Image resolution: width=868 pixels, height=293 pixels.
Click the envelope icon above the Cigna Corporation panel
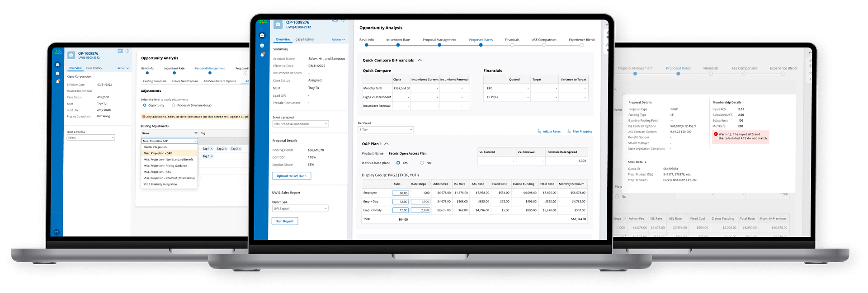click(x=120, y=51)
